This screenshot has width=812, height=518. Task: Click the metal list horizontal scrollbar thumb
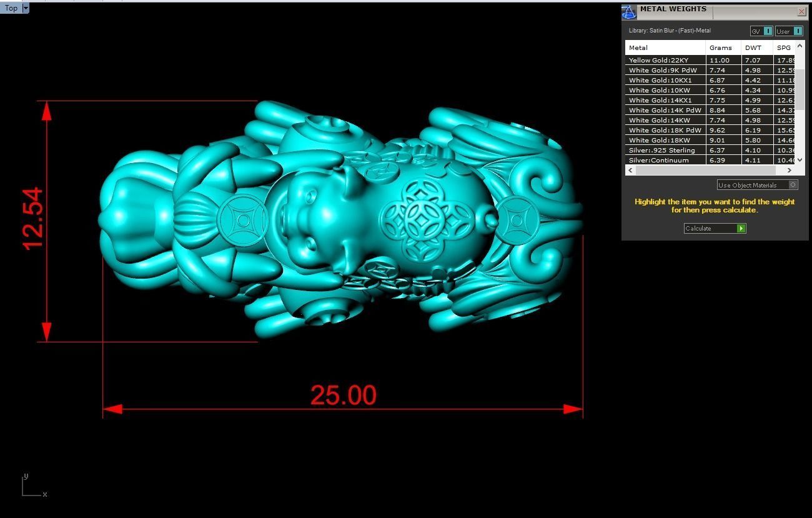tap(706, 170)
